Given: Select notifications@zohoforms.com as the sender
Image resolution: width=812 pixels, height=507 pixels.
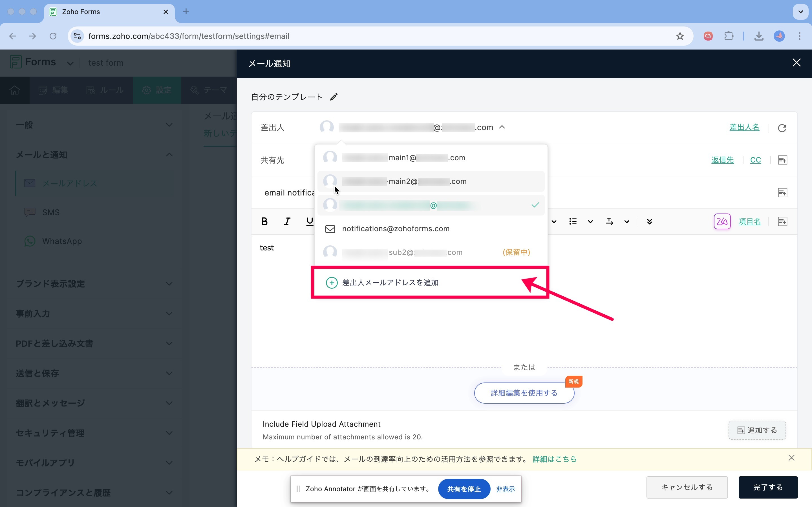Looking at the screenshot, I should coord(395,229).
